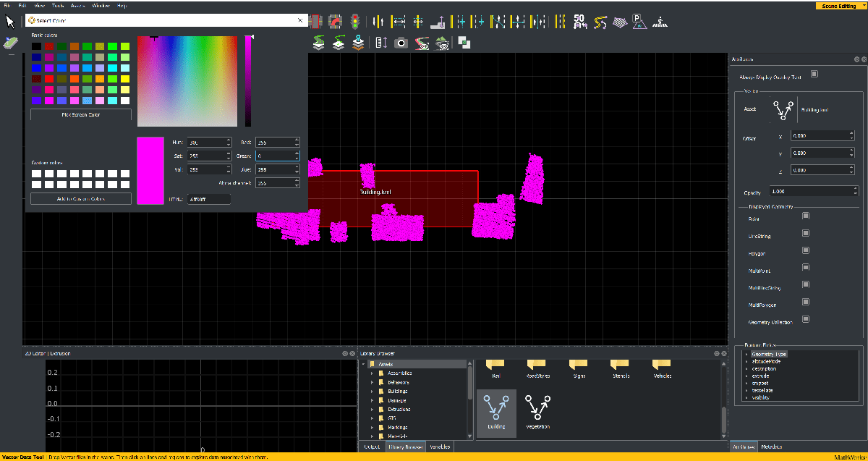
Task: Toggle Always Display Overlay Text checkbox
Action: pos(814,74)
